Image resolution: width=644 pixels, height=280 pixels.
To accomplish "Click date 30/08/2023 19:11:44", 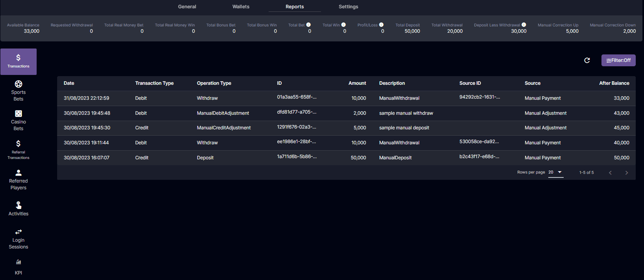I will pyautogui.click(x=86, y=143).
